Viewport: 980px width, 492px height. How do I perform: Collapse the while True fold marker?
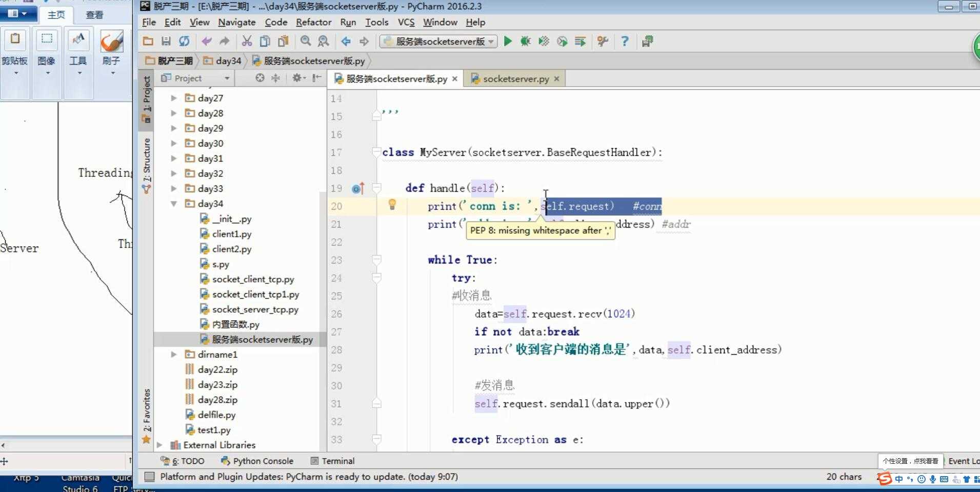[376, 260]
